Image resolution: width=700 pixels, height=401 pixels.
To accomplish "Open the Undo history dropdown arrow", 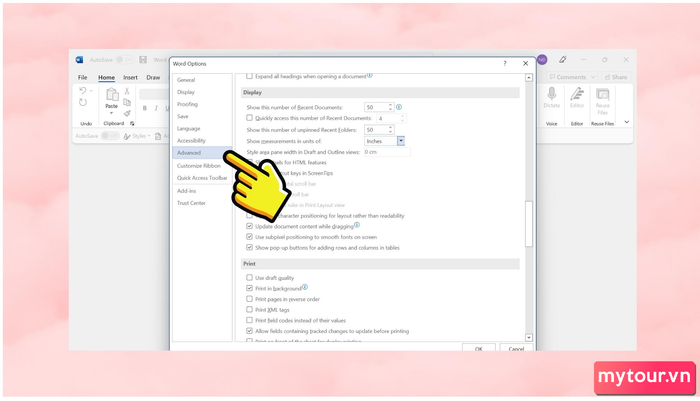I will pyautogui.click(x=91, y=91).
